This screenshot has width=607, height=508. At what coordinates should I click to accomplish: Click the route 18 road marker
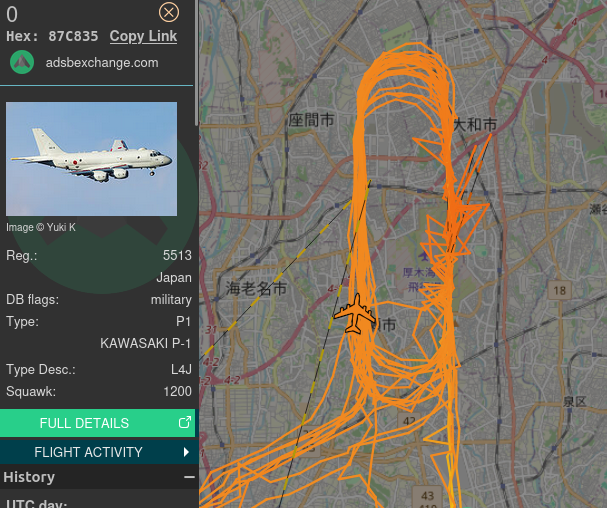click(x=559, y=290)
